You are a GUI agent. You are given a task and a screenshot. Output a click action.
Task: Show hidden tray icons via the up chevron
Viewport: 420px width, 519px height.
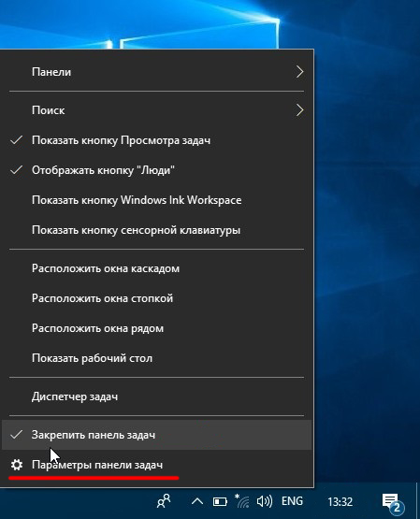pos(197,501)
